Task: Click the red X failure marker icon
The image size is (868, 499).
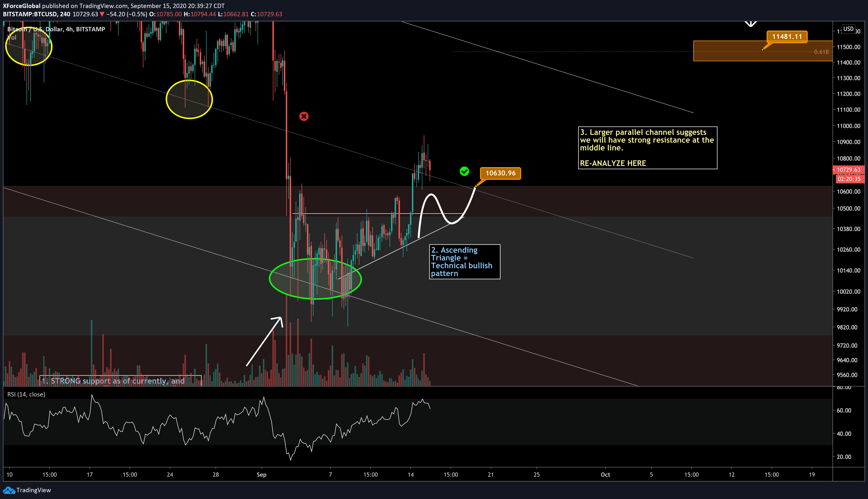Action: (x=304, y=117)
